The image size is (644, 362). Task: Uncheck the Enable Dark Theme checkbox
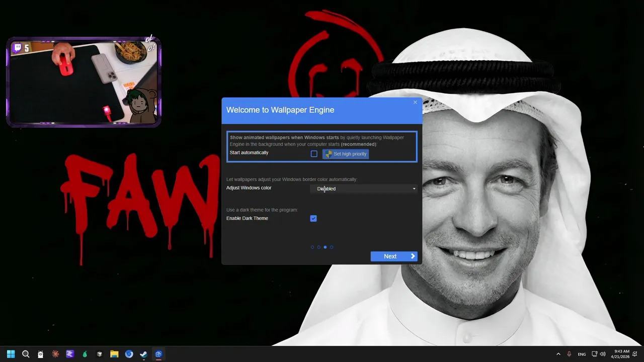tap(313, 218)
